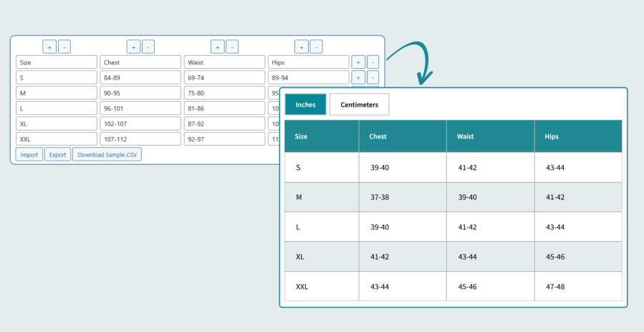
Task: Edit the 84-89 chest value for S
Action: (x=140, y=77)
